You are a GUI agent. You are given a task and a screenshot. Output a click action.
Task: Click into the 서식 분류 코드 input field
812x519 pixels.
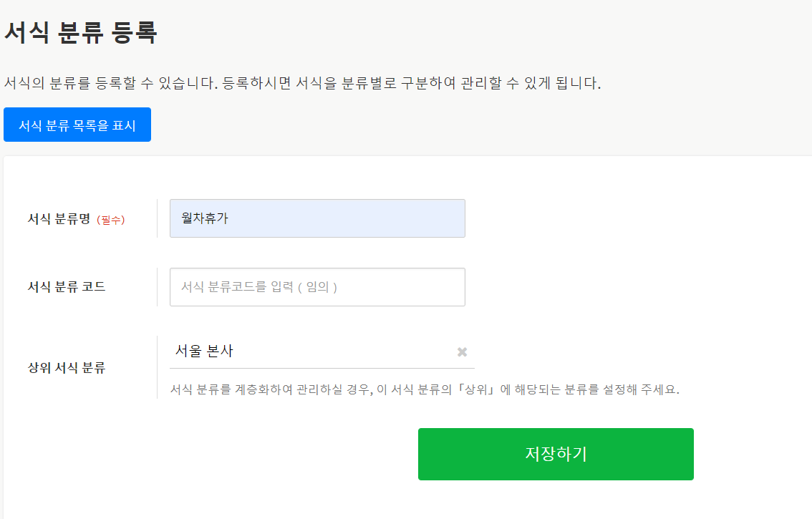[x=317, y=287]
